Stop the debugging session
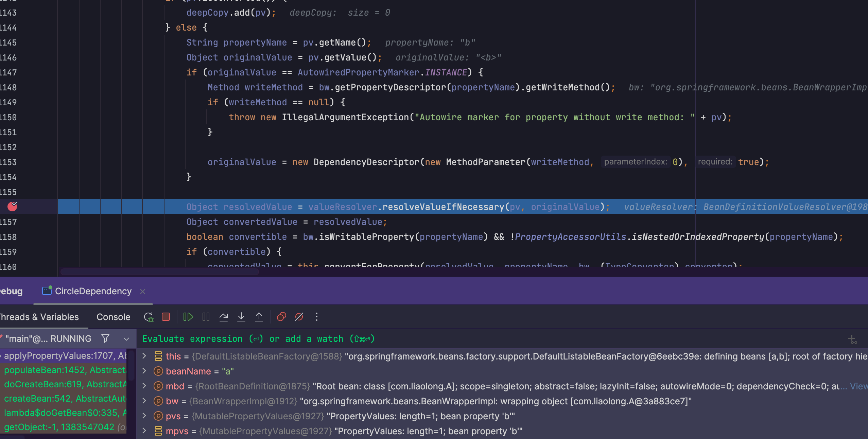The width and height of the screenshot is (868, 439). (166, 317)
